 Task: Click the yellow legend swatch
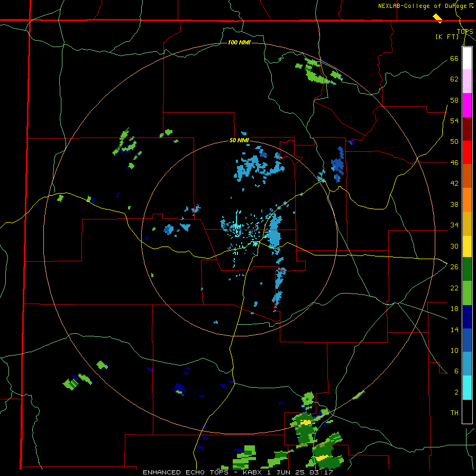click(x=467, y=246)
